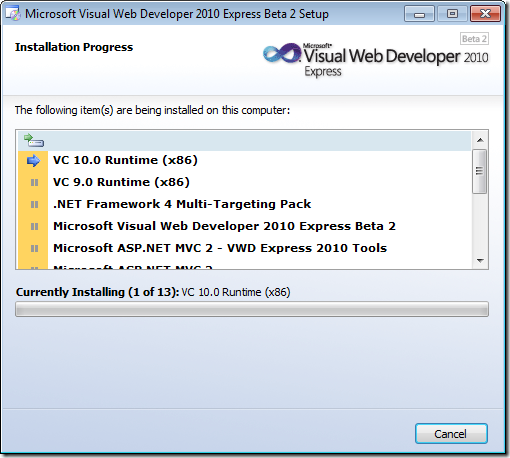Viewport: 510px width, 458px height.
Task: Click the installation progress bar
Action: pyautogui.click(x=252, y=309)
